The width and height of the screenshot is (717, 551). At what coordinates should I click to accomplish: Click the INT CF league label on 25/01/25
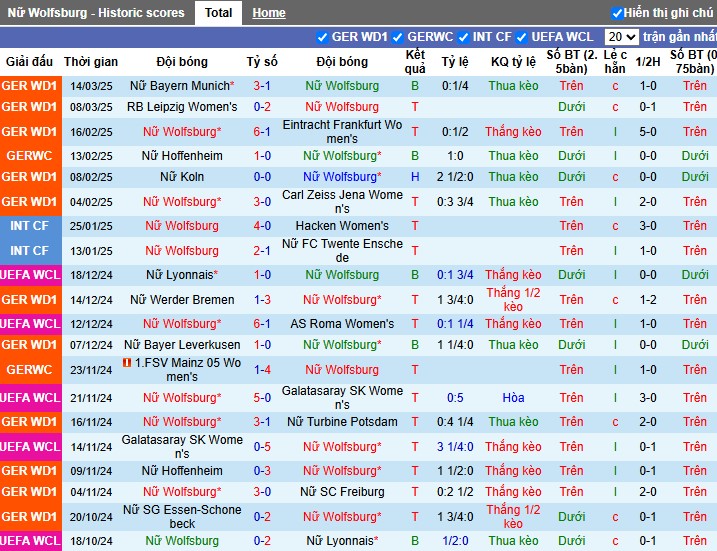(x=29, y=225)
